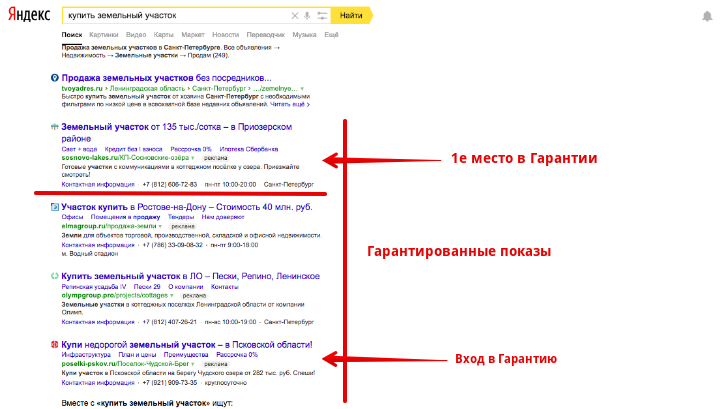Click Тендеры sitelink

[x=181, y=217]
